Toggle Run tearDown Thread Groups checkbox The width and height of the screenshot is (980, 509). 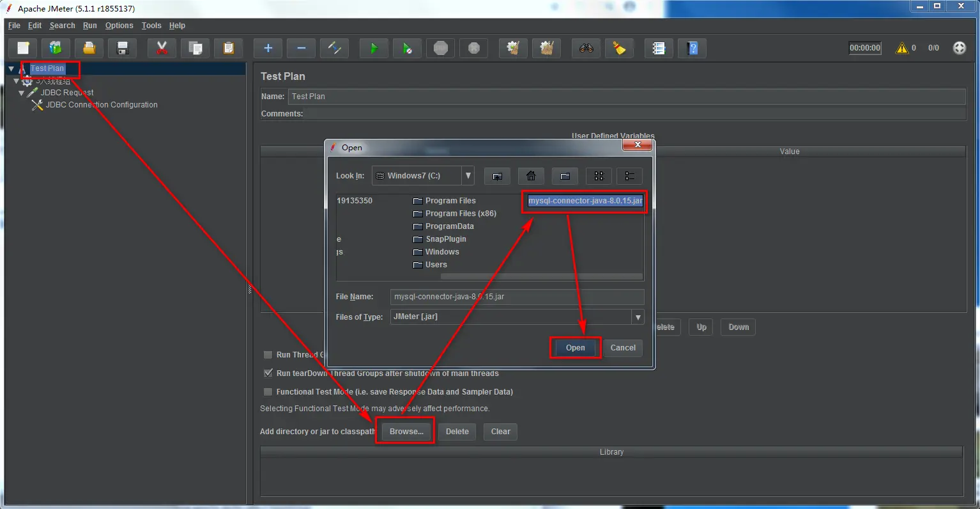[x=268, y=373]
